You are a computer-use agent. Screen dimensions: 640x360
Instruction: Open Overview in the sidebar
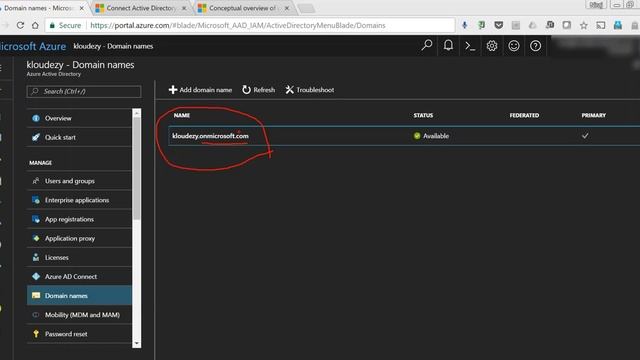(x=79, y=118)
